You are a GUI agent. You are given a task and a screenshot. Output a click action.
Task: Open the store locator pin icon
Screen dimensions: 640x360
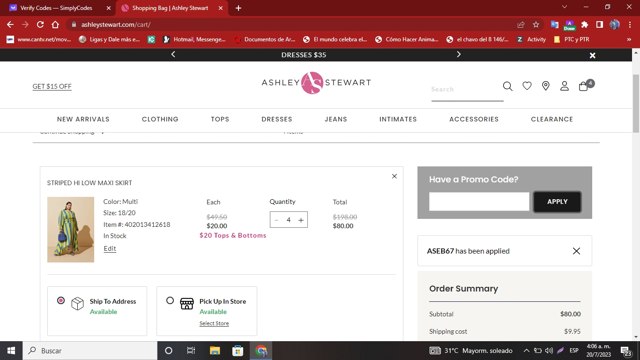pyautogui.click(x=546, y=86)
